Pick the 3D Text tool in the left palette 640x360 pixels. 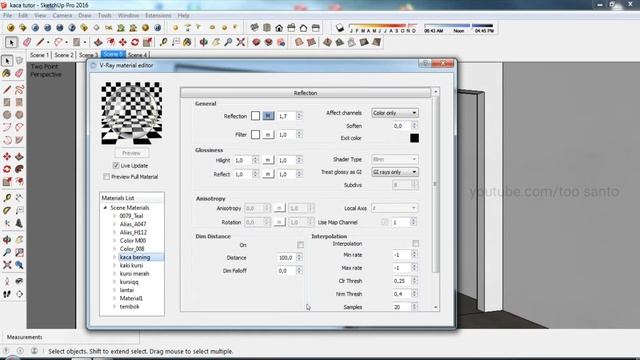coord(19,223)
